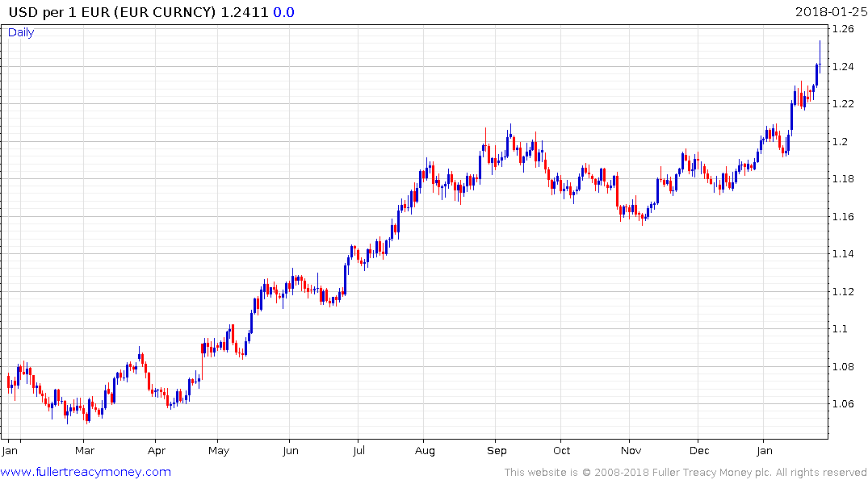The image size is (868, 484).
Task: Click the latest candlestick at the chart's peak
Action: 820,56
